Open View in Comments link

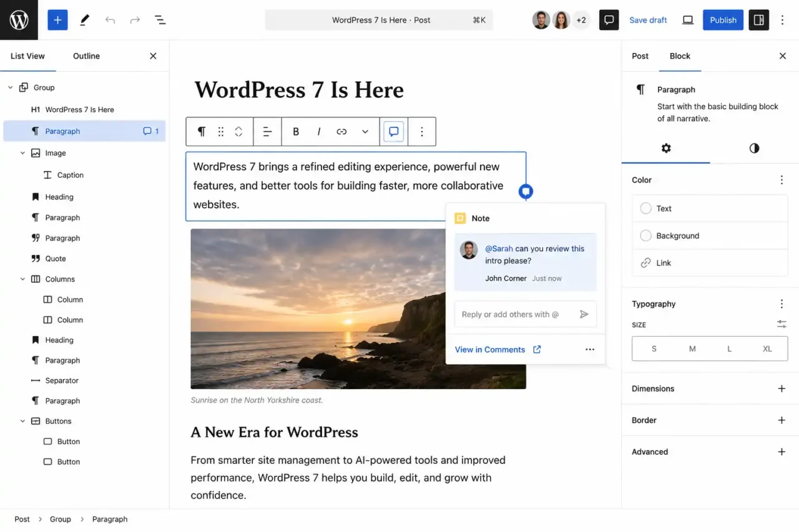498,349
